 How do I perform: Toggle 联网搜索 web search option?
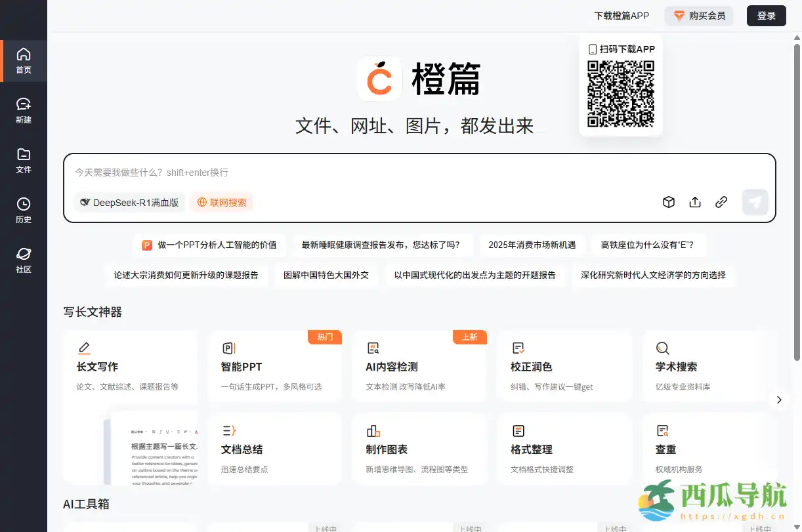(221, 202)
